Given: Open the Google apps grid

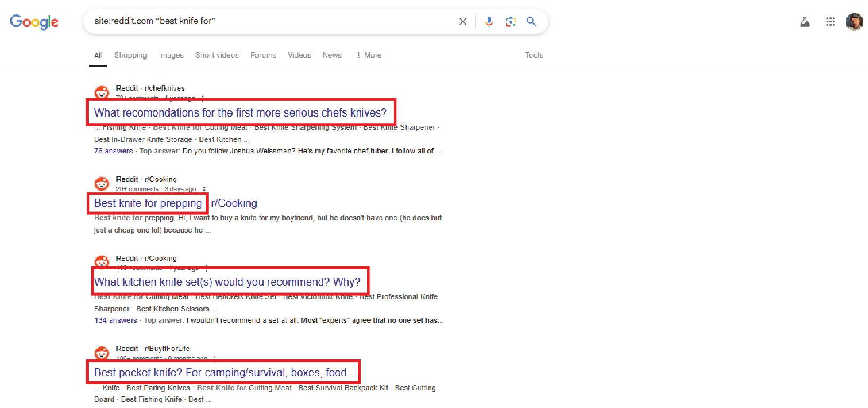Looking at the screenshot, I should tap(830, 22).
